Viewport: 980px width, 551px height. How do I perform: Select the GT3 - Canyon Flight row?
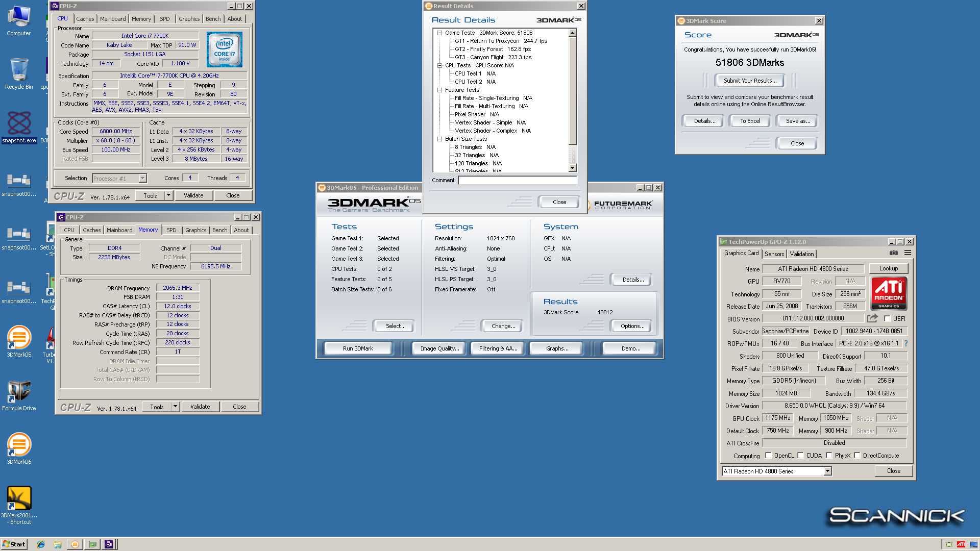click(493, 57)
